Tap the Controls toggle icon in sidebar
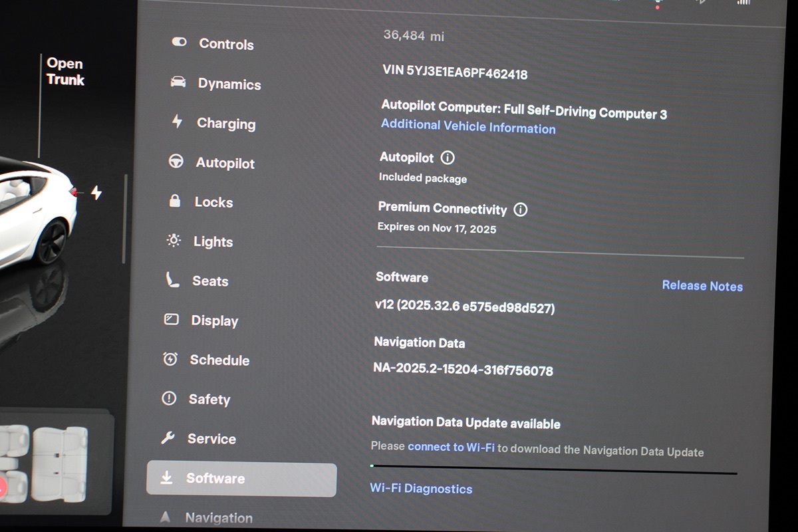 tap(179, 42)
